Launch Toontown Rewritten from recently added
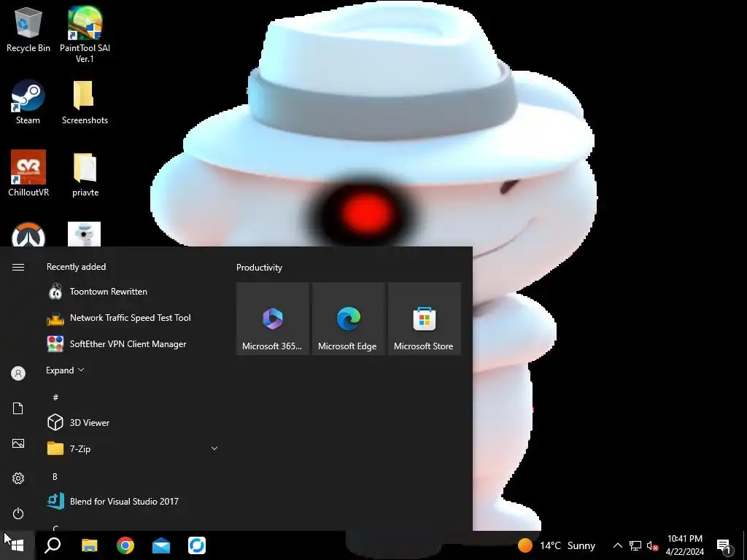 point(133,292)
